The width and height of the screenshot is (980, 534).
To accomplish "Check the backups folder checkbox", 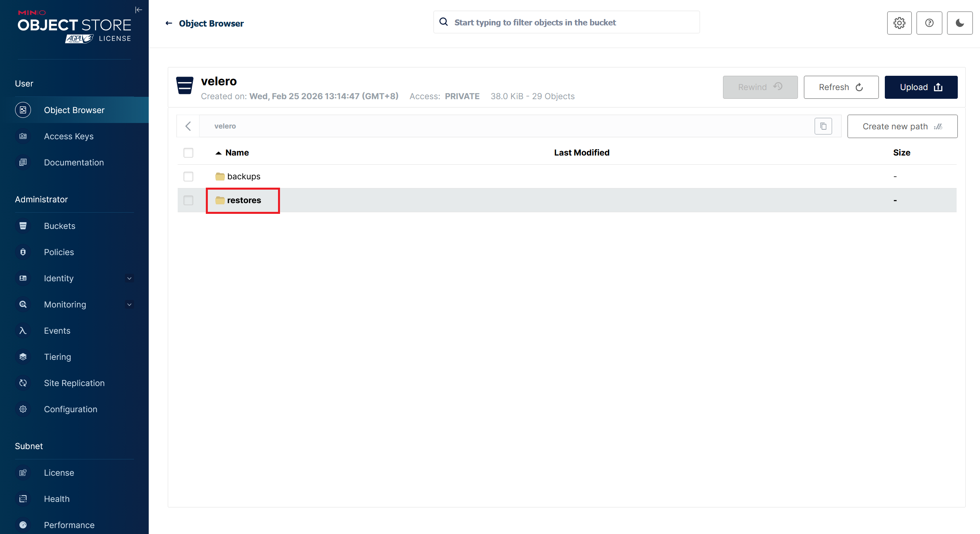I will pyautogui.click(x=188, y=177).
